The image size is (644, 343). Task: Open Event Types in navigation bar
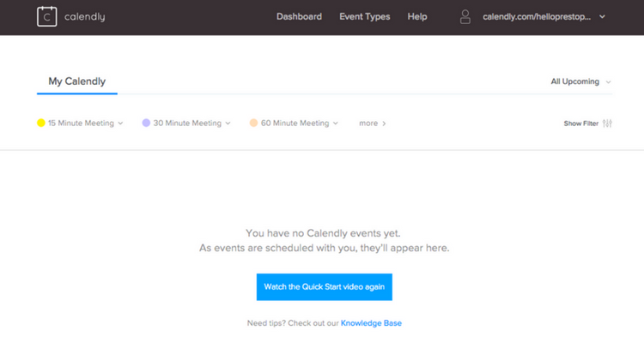[x=364, y=16]
